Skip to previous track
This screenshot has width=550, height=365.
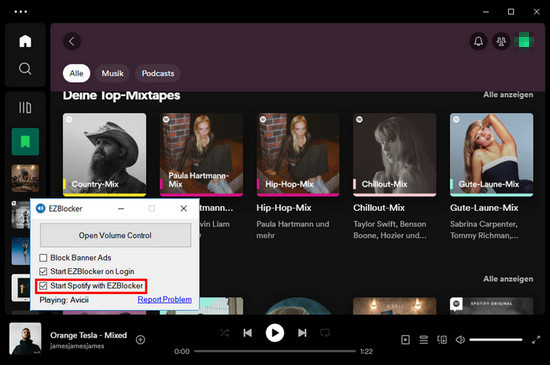click(248, 333)
